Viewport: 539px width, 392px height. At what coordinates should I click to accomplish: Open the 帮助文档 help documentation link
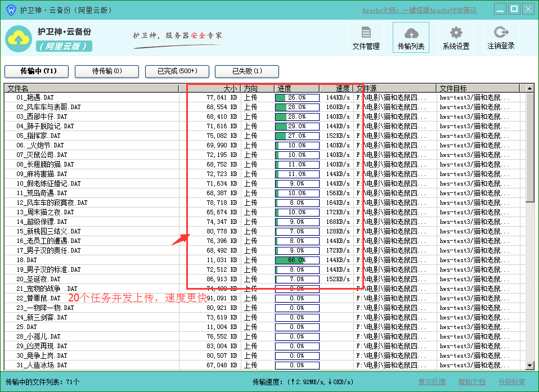coord(471,381)
